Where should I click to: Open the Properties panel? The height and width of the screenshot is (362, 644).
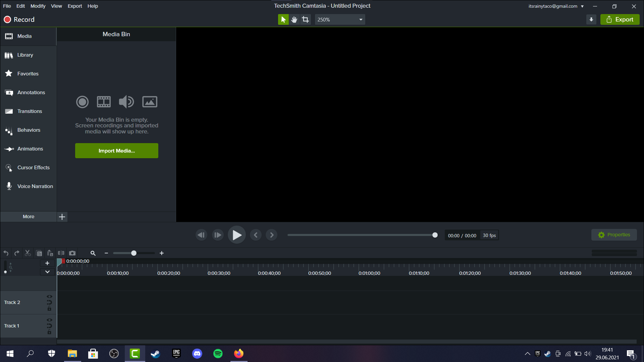point(614,235)
